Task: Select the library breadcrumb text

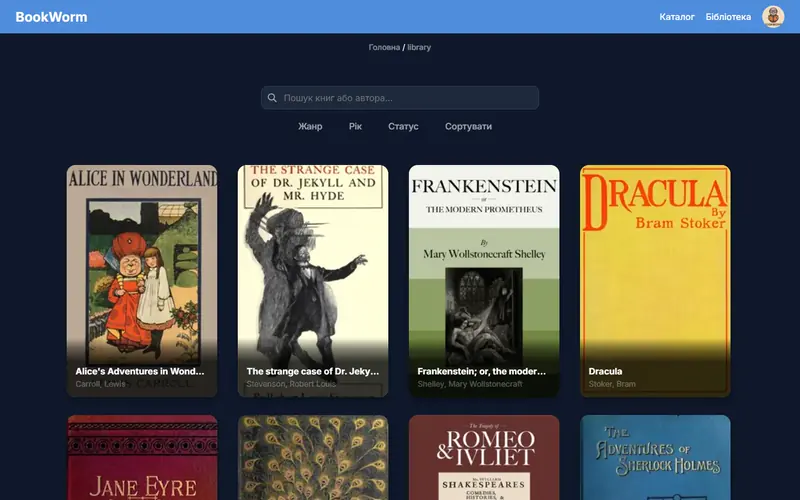Action: coord(419,47)
